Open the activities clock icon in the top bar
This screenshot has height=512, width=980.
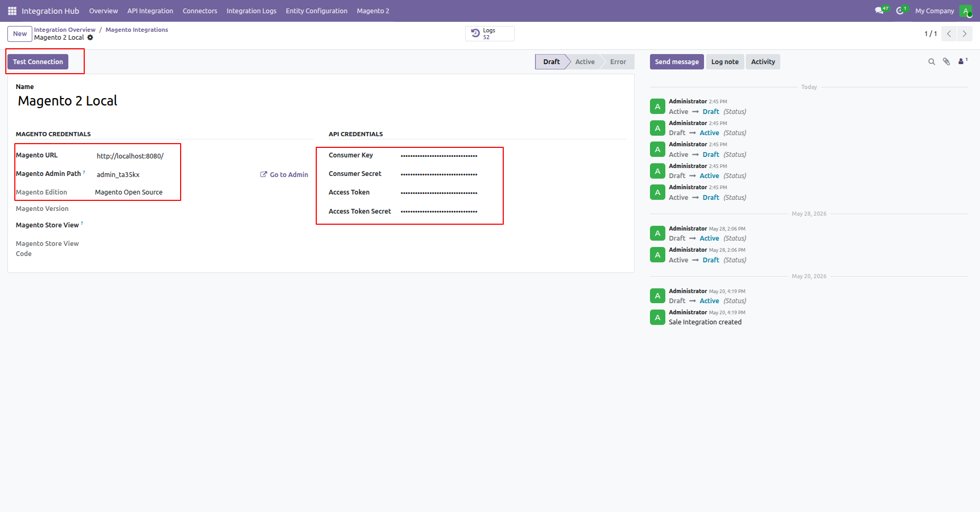click(x=901, y=10)
